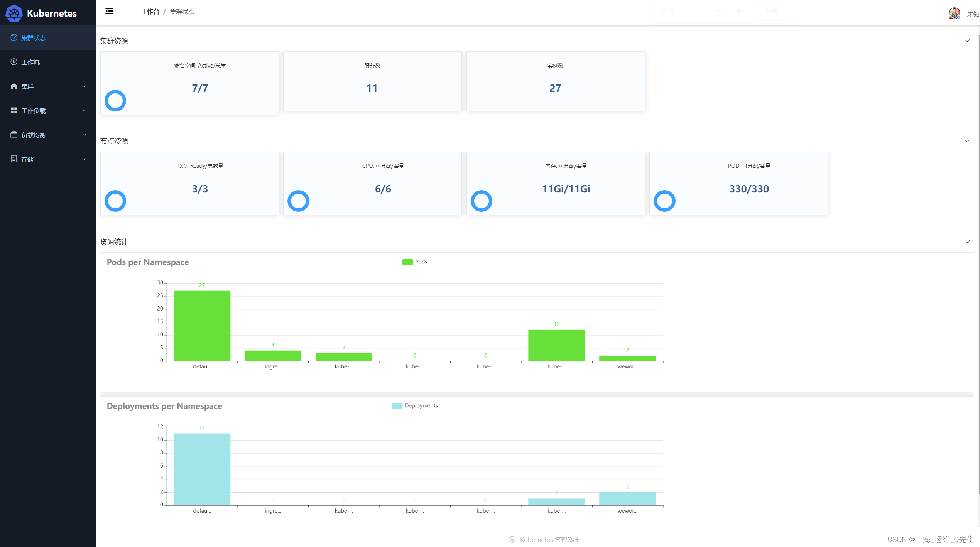Click the 工作负载 grid icon

point(14,110)
